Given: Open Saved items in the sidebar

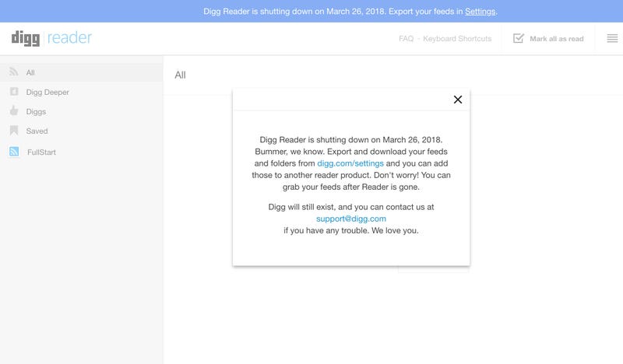Looking at the screenshot, I should click(37, 131).
